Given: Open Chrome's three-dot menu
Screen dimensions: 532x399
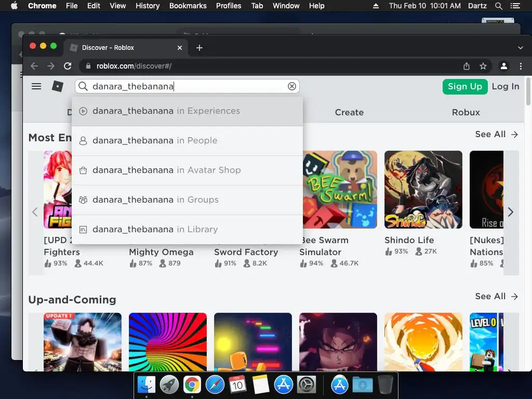Looking at the screenshot, I should coord(521,66).
